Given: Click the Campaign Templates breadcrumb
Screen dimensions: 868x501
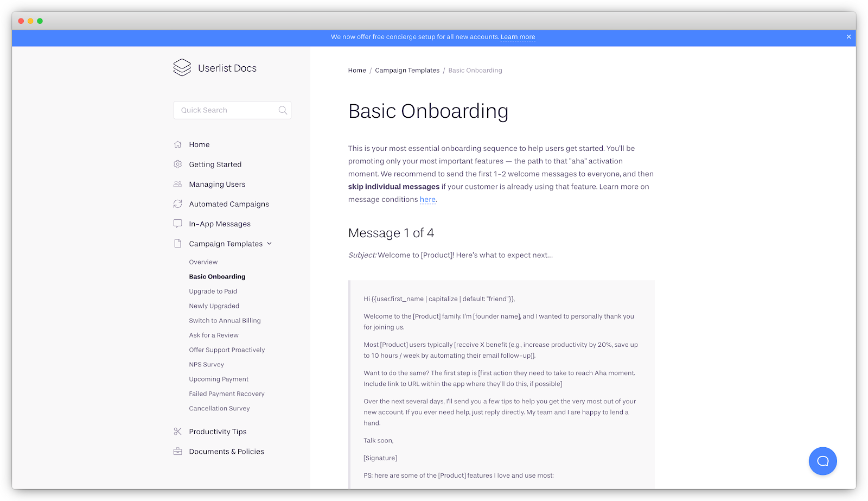Looking at the screenshot, I should (x=407, y=70).
